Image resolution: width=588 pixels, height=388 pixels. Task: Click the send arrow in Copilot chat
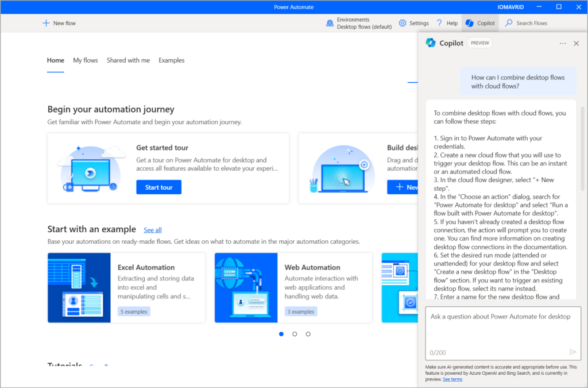(572, 352)
